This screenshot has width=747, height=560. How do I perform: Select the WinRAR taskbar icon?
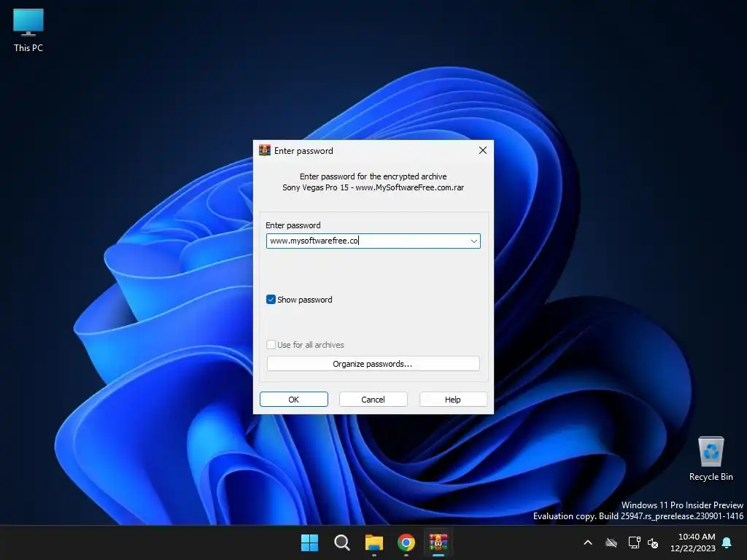tap(438, 542)
